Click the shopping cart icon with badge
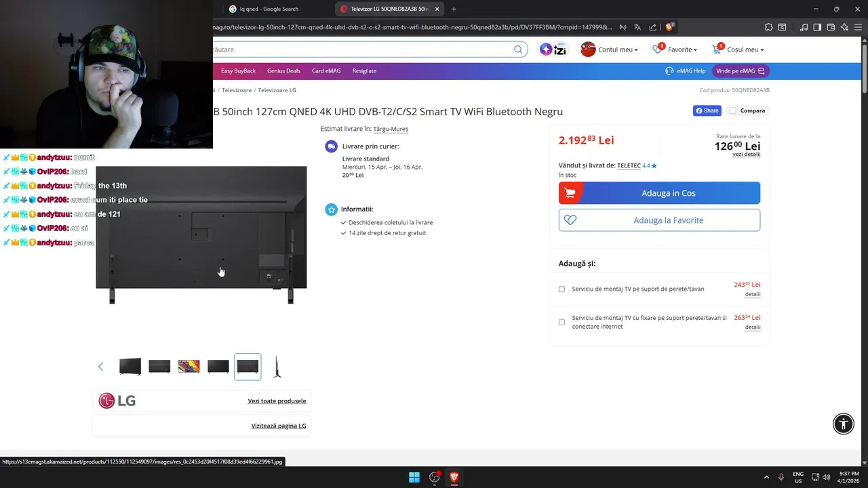 (717, 49)
